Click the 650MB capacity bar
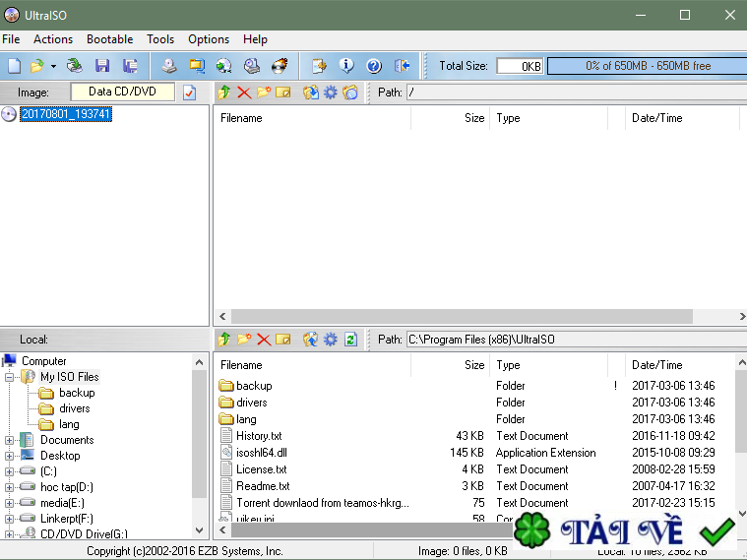 pyautogui.click(x=645, y=66)
